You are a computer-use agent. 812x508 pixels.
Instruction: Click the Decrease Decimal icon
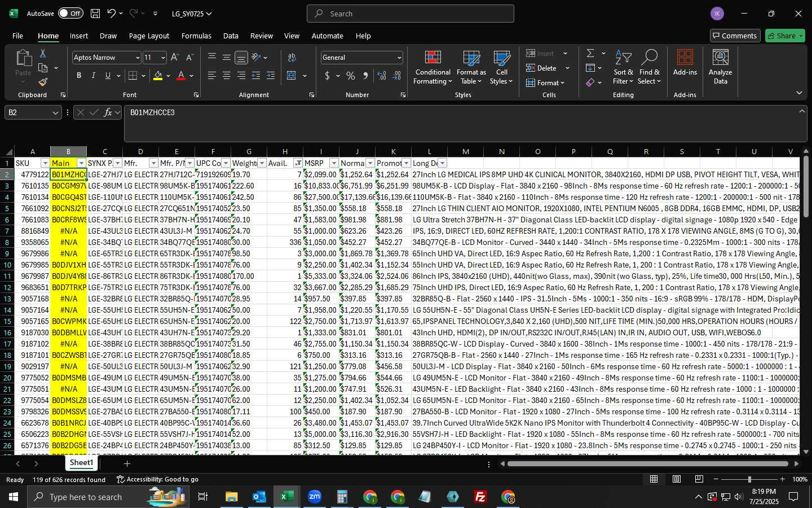click(396, 76)
